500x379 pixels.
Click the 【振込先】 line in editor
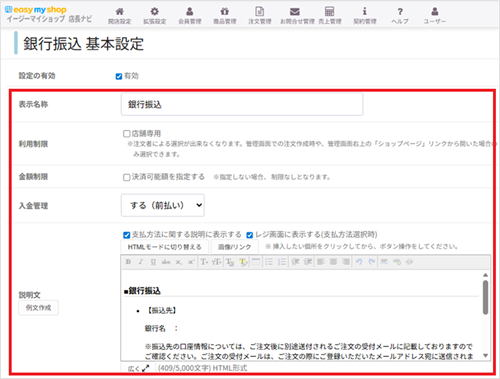[162, 311]
